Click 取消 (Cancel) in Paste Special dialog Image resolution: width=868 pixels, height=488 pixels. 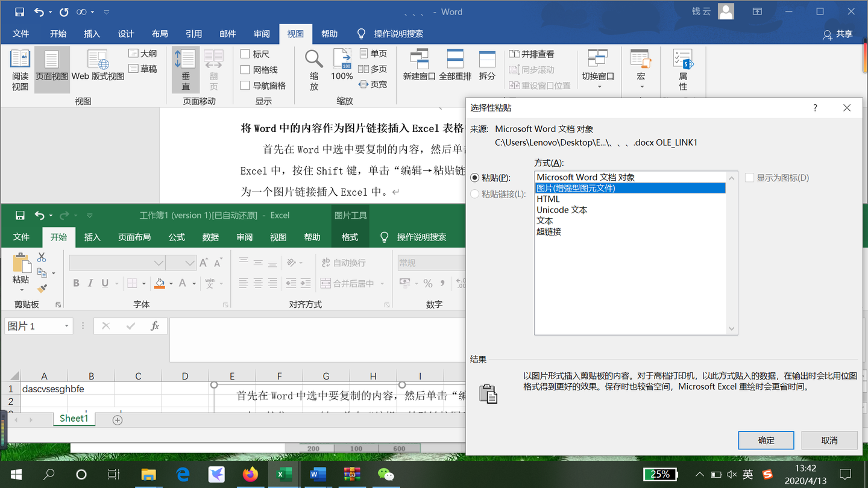coord(829,440)
